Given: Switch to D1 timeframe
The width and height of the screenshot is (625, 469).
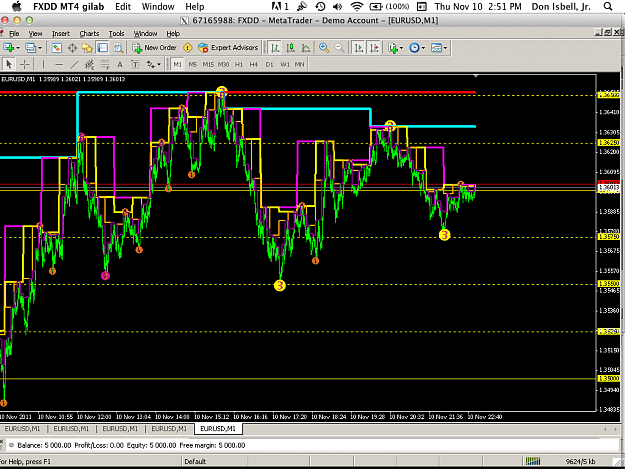Looking at the screenshot, I should [x=269, y=64].
